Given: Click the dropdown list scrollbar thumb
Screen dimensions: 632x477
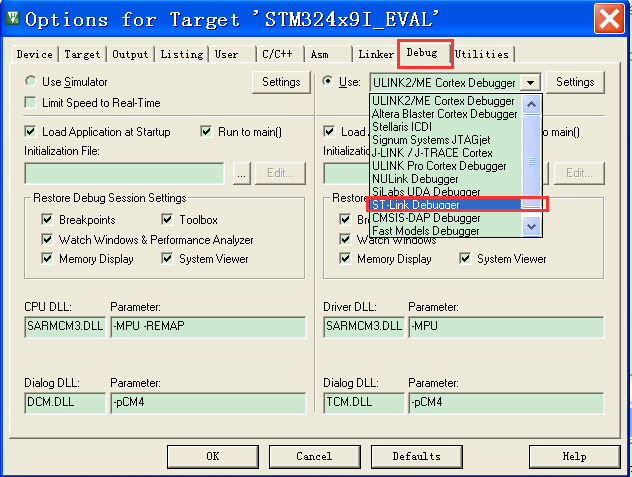Looking at the screenshot, I should click(x=532, y=161).
